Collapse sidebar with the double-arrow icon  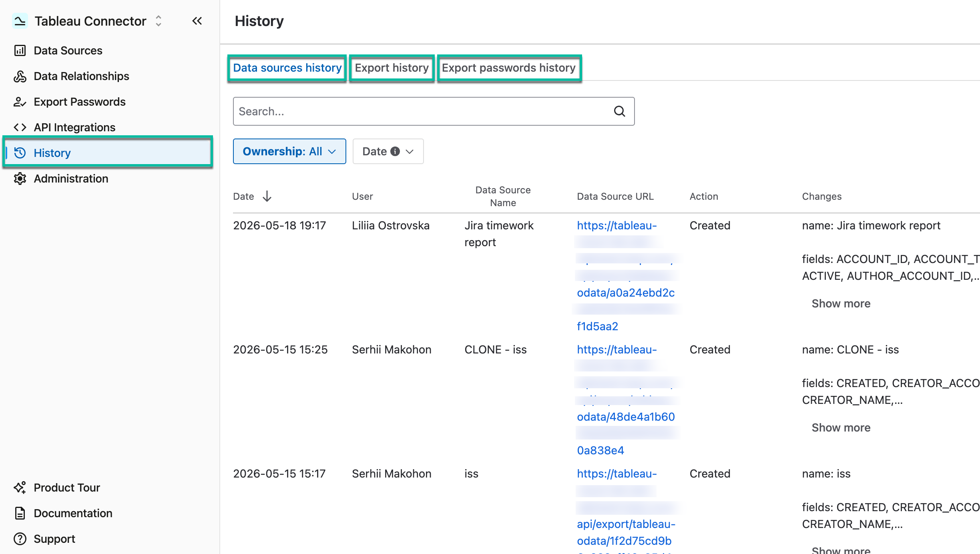(x=197, y=21)
